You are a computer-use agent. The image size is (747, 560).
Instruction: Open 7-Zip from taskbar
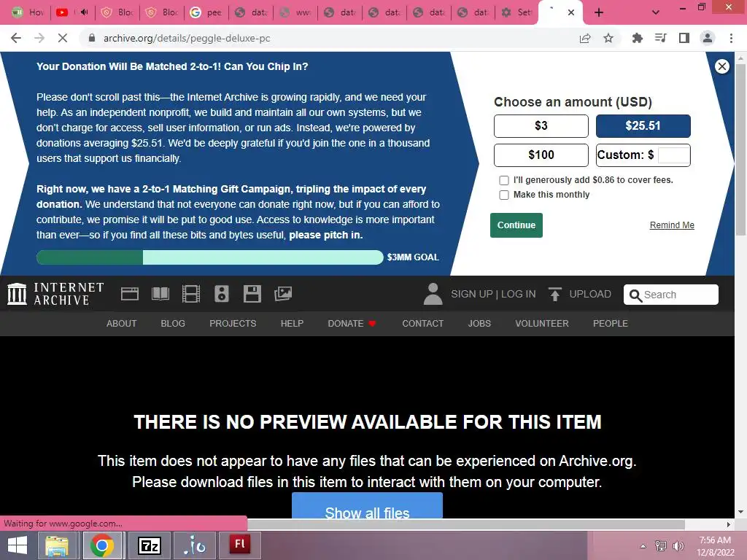pyautogui.click(x=149, y=545)
